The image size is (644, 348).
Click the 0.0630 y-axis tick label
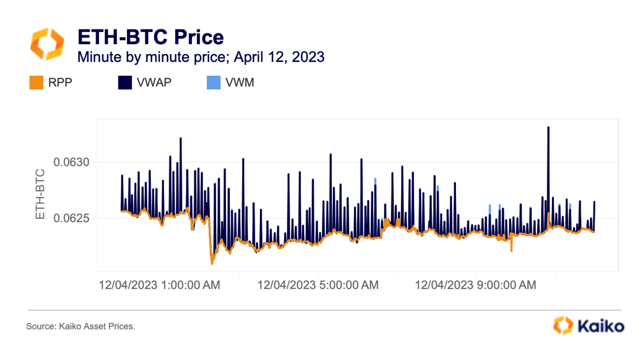point(72,163)
